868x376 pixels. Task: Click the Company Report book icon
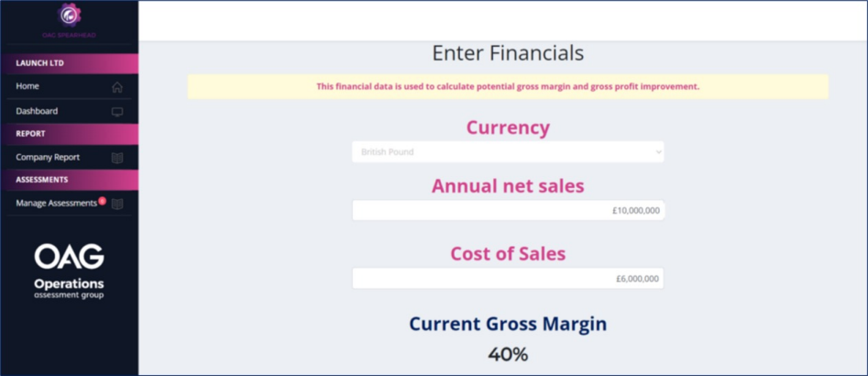117,158
